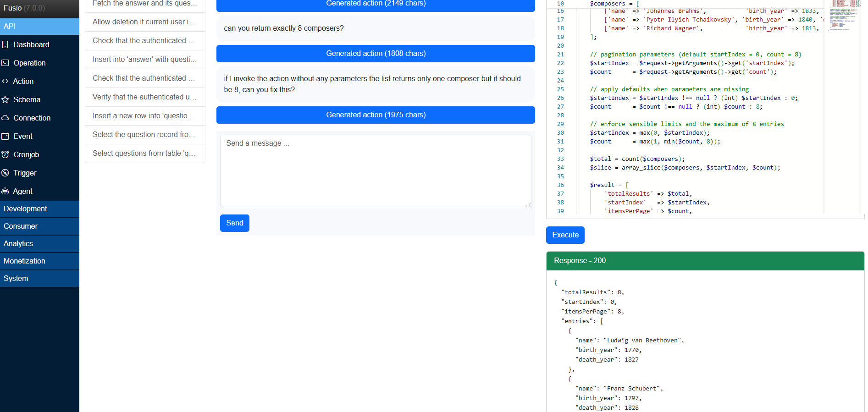The width and height of the screenshot is (868, 412).
Task: Focus the Send a message text box
Action: pyautogui.click(x=376, y=170)
